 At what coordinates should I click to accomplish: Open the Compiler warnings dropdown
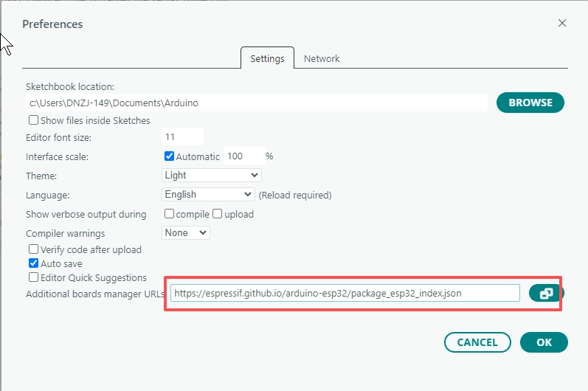pos(186,233)
